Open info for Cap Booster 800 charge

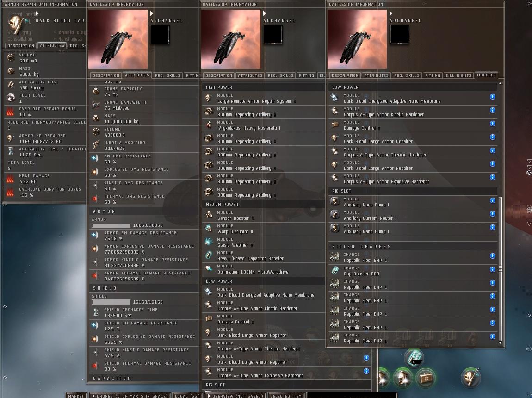pos(493,269)
